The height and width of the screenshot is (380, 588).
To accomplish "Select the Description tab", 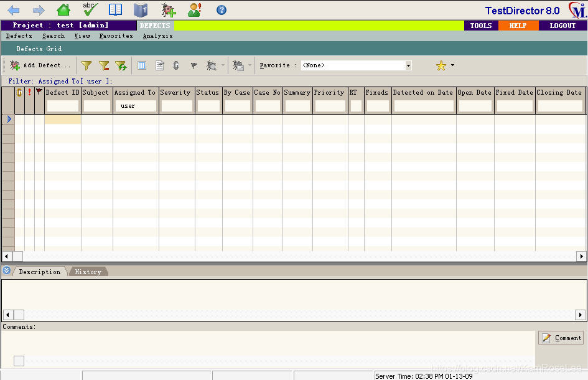I will tap(40, 272).
